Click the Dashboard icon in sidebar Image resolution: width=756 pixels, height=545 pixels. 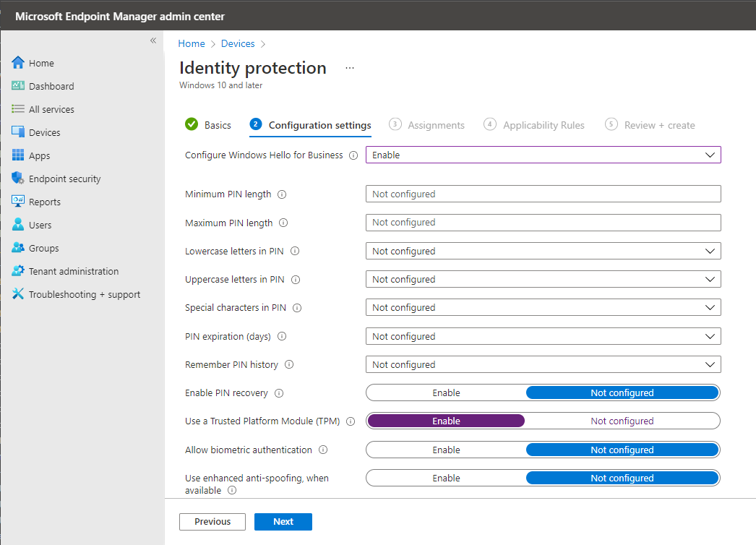click(x=18, y=86)
